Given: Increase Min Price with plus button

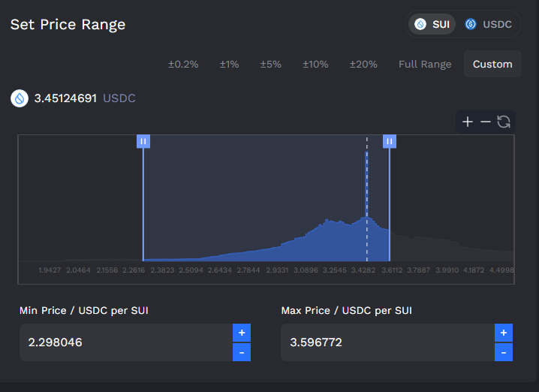Looking at the screenshot, I should pyautogui.click(x=242, y=333).
